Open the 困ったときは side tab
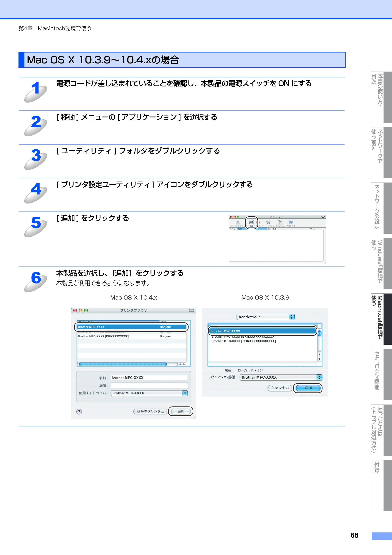Viewport: 392px width, 555px height. [x=381, y=430]
